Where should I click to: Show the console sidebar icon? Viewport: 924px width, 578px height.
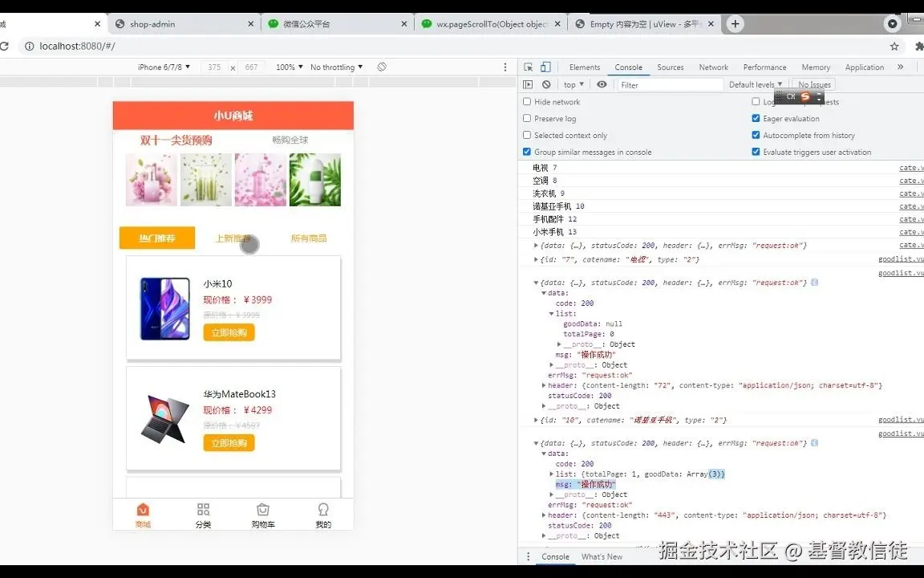coord(528,84)
